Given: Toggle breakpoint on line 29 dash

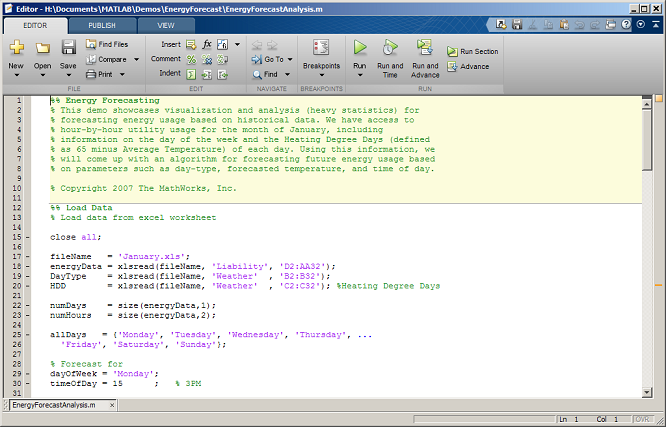Looking at the screenshot, I should tap(26, 373).
